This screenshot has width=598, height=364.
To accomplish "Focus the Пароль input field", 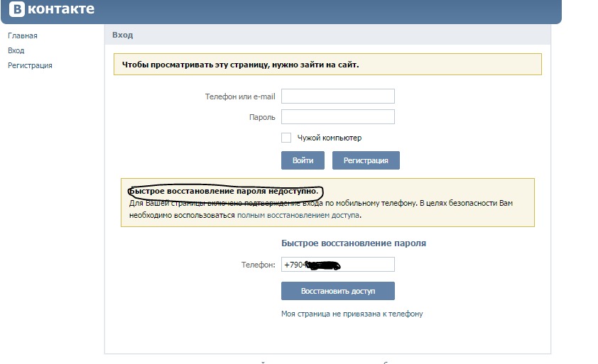I will point(338,116).
